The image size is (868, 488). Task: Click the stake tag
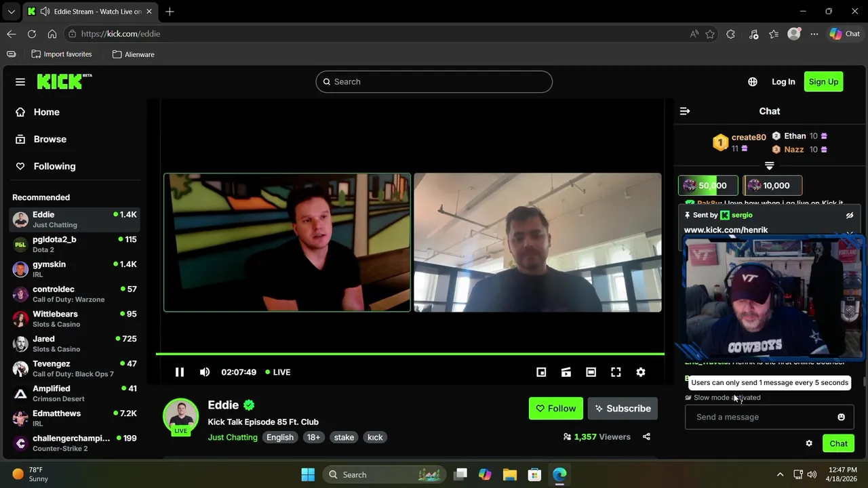(344, 437)
